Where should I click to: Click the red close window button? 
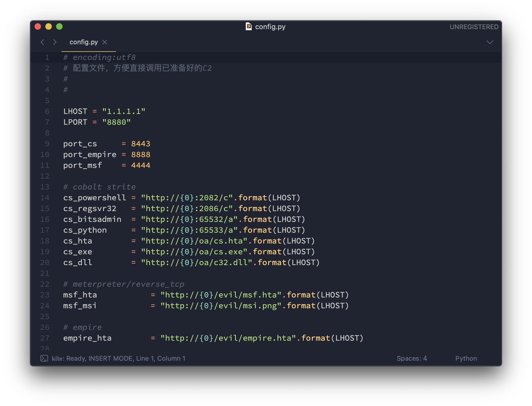click(x=38, y=26)
